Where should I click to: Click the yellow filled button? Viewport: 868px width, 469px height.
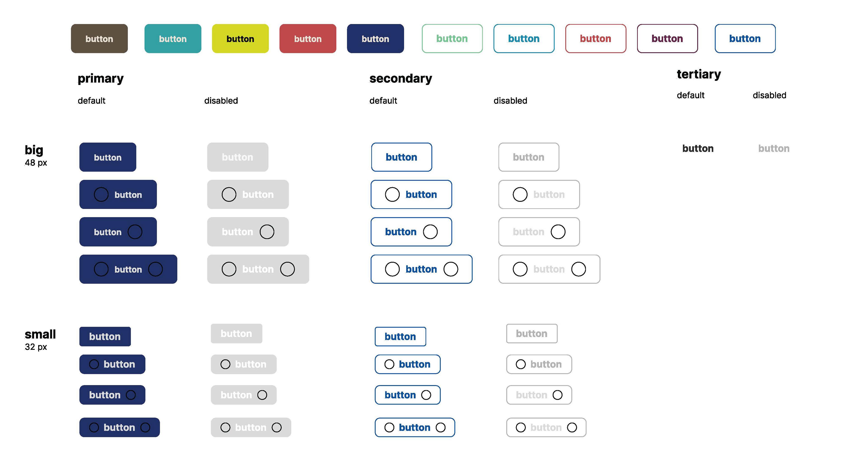[x=240, y=39]
